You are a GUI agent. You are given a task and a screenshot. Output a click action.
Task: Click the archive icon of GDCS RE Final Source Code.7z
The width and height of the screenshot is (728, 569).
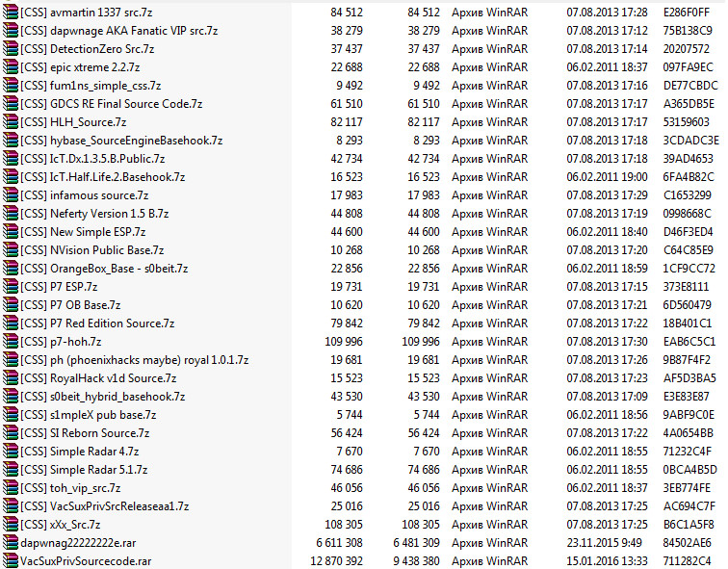coord(11,104)
